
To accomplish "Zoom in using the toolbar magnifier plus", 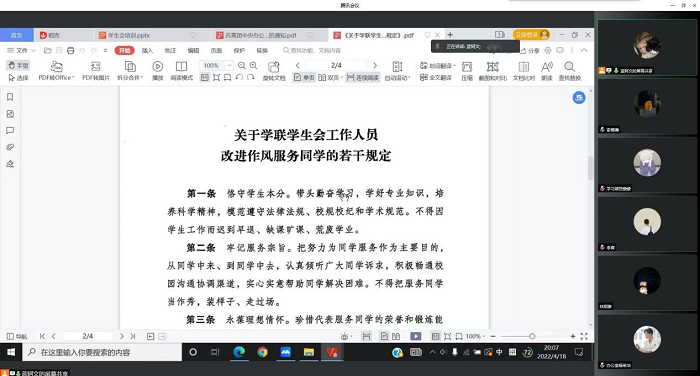I will [253, 65].
